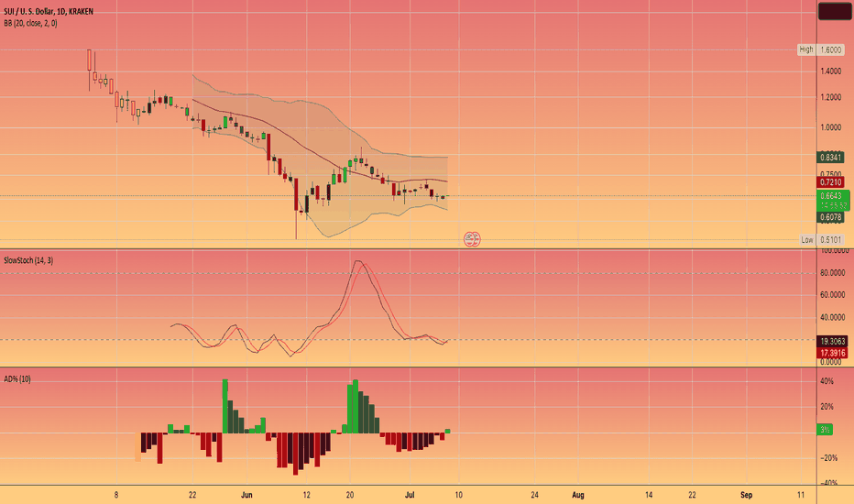Click the Aug label on the time axis

[578, 495]
